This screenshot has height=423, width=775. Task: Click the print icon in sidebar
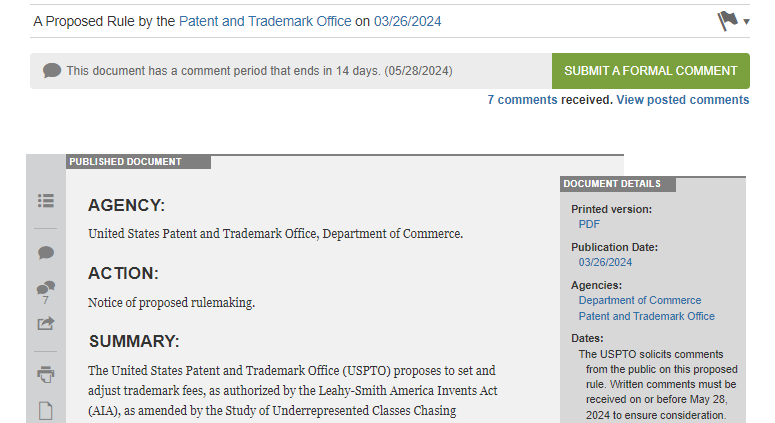pyautogui.click(x=45, y=375)
